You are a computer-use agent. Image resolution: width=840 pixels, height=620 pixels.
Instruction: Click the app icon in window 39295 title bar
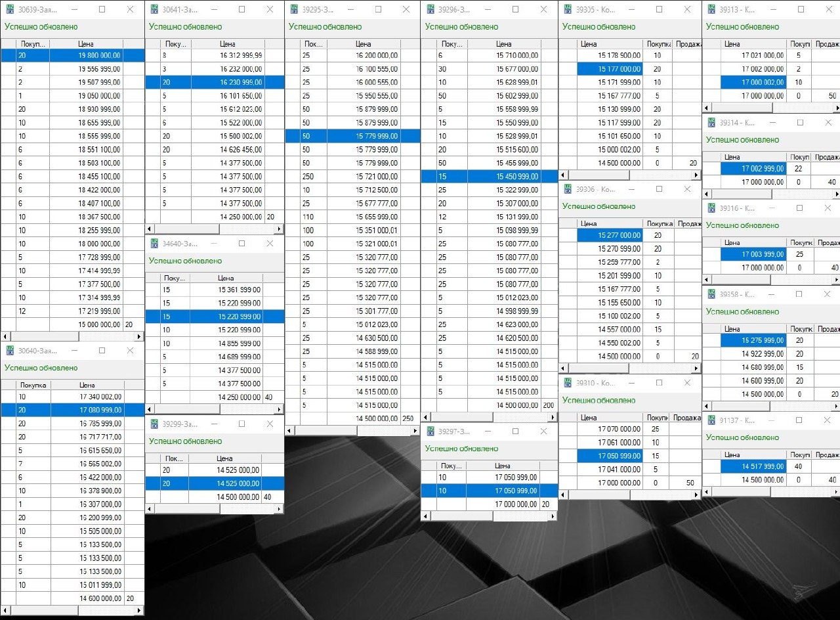pos(293,10)
